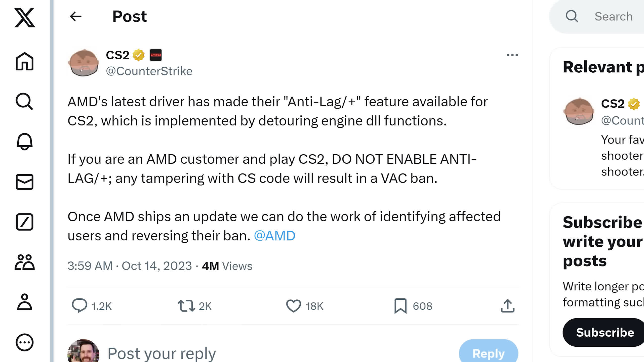Open the CS2 author profile picture

tap(83, 63)
